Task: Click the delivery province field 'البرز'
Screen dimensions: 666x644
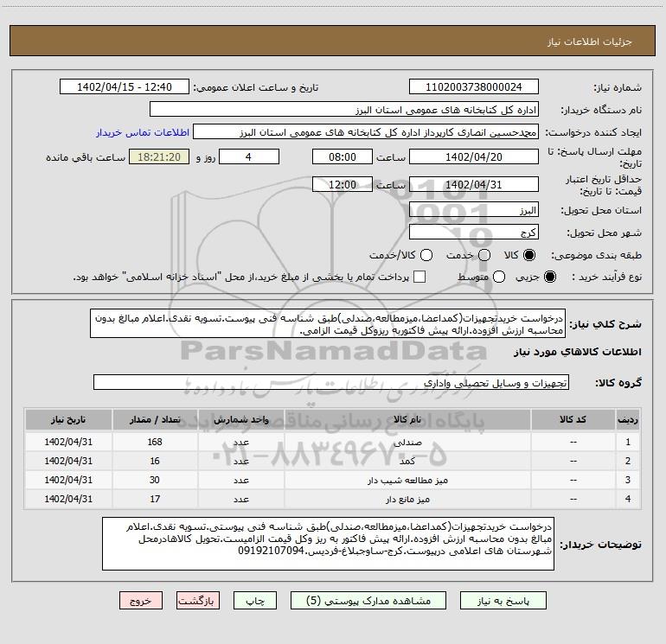Action: click(x=474, y=210)
